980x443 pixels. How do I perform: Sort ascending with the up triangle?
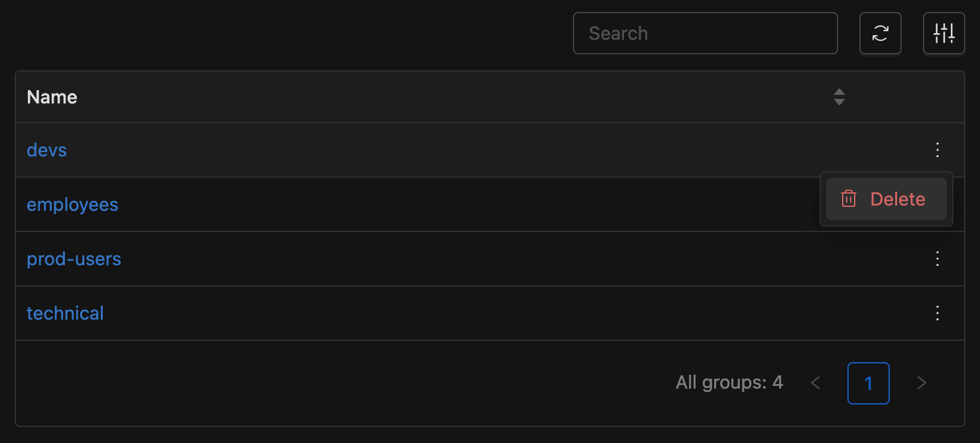coord(839,92)
